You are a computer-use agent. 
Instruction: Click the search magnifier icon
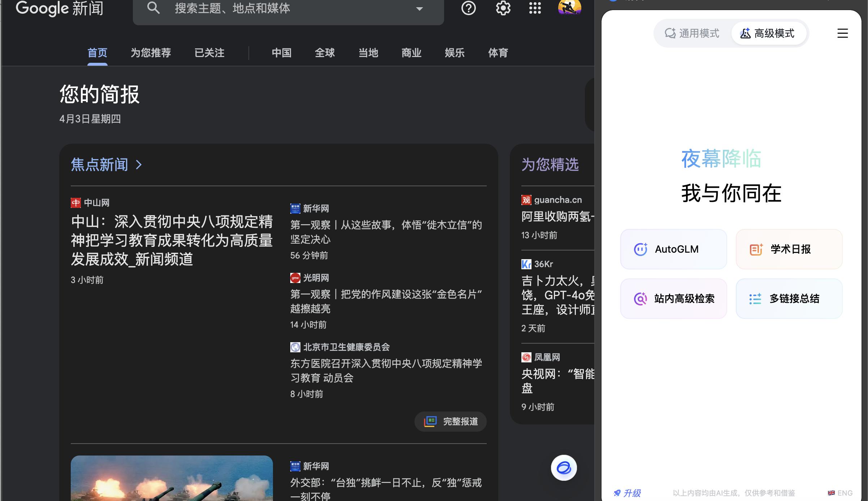153,8
